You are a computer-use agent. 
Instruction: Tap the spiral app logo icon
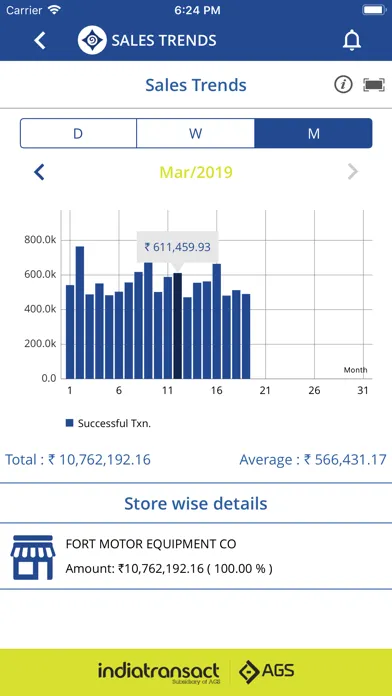pos(92,40)
